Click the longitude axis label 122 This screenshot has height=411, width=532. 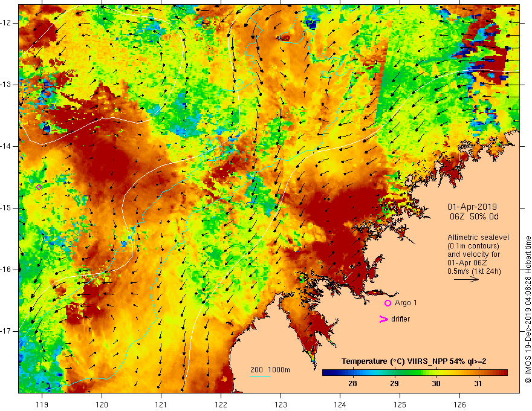[221, 404]
